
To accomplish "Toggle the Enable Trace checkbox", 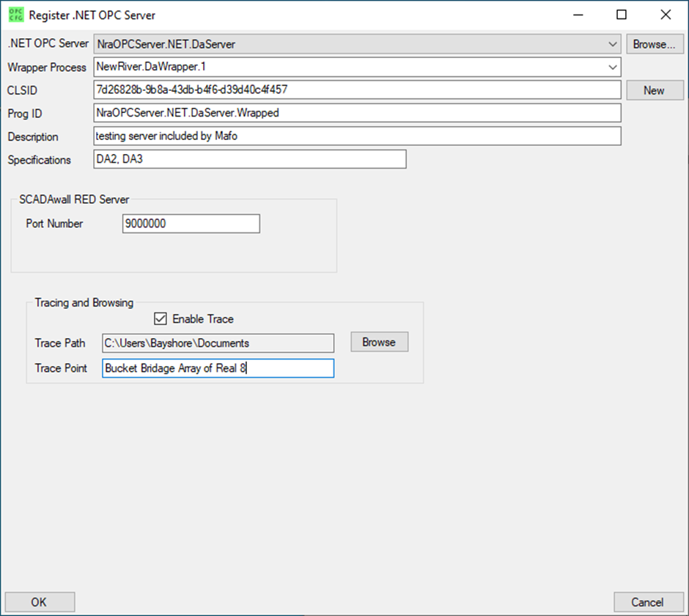I will (x=161, y=319).
